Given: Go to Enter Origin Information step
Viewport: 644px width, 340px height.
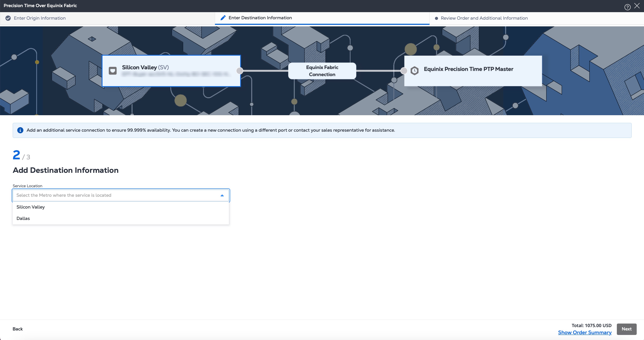Looking at the screenshot, I should (40, 18).
